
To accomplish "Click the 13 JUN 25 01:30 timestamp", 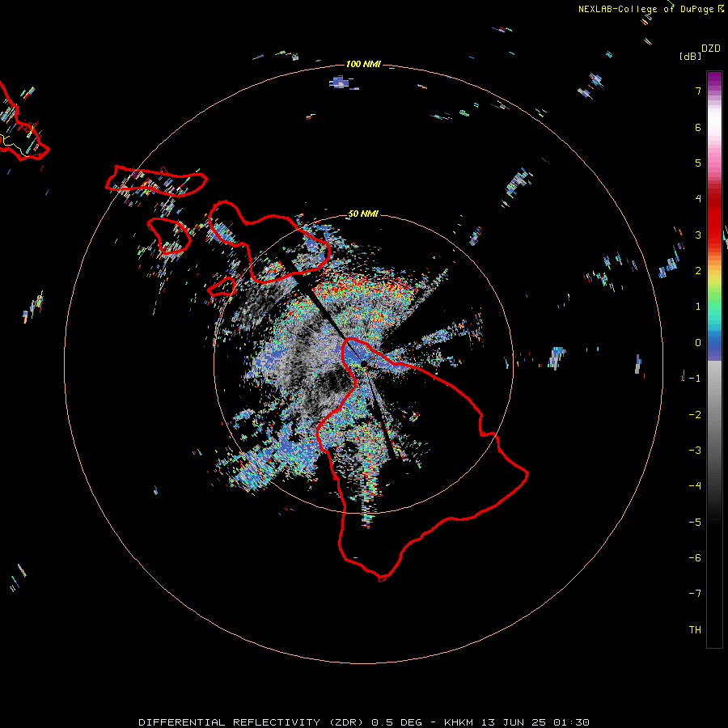I will pyautogui.click(x=535, y=722).
